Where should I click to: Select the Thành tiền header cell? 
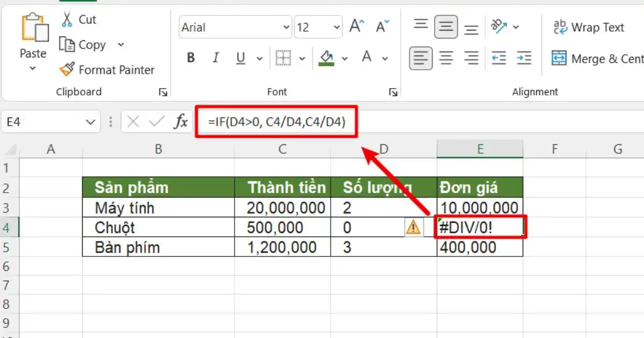(282, 188)
